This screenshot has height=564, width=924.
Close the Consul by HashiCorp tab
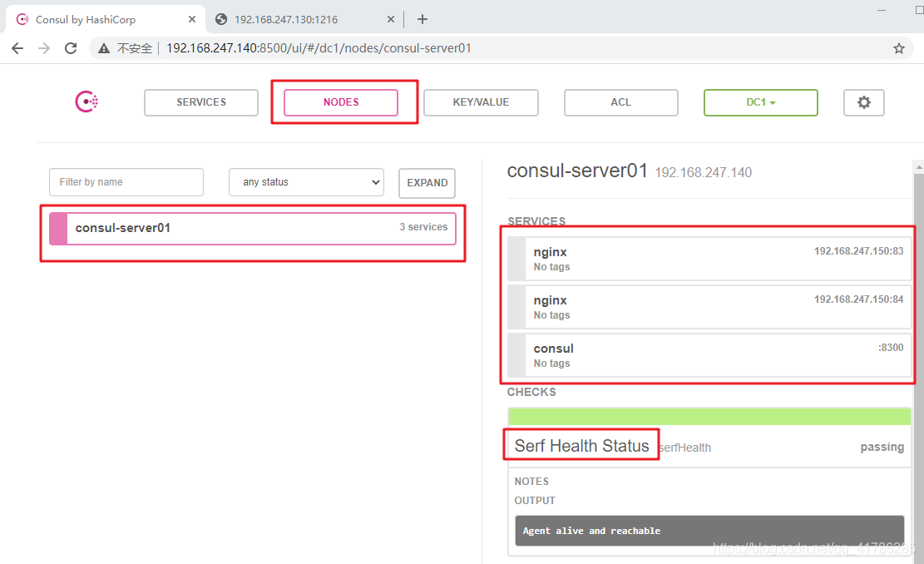tap(191, 19)
